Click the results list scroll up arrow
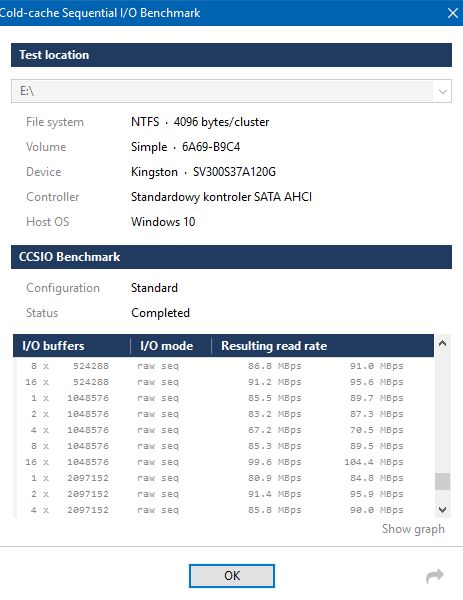 [x=442, y=343]
